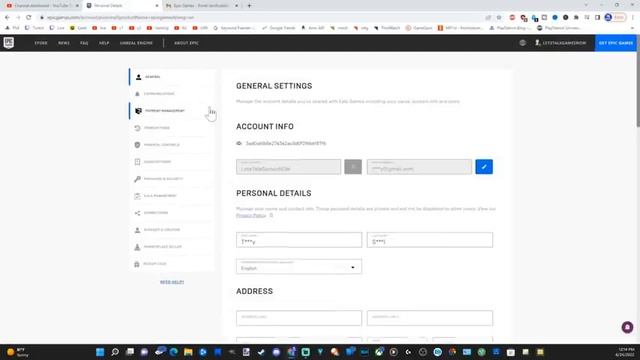640x360 pixels.
Task: Open preferred language dropdown showing English
Action: tap(299, 267)
